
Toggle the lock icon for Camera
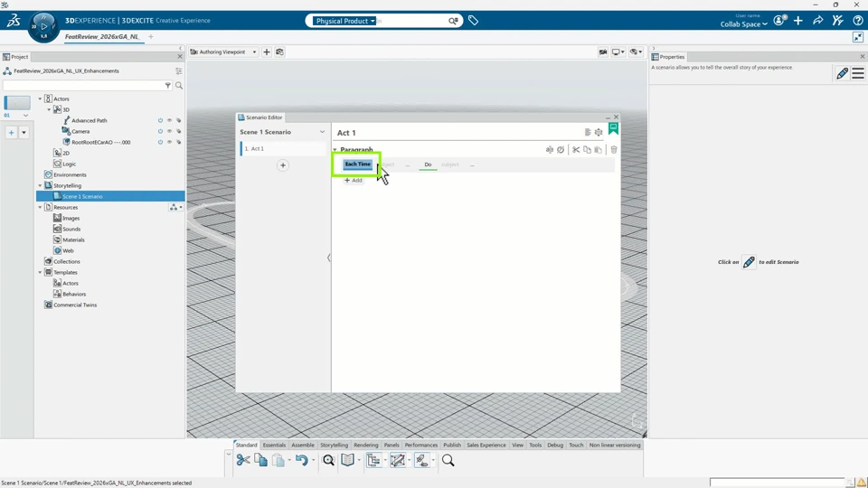[x=179, y=131]
